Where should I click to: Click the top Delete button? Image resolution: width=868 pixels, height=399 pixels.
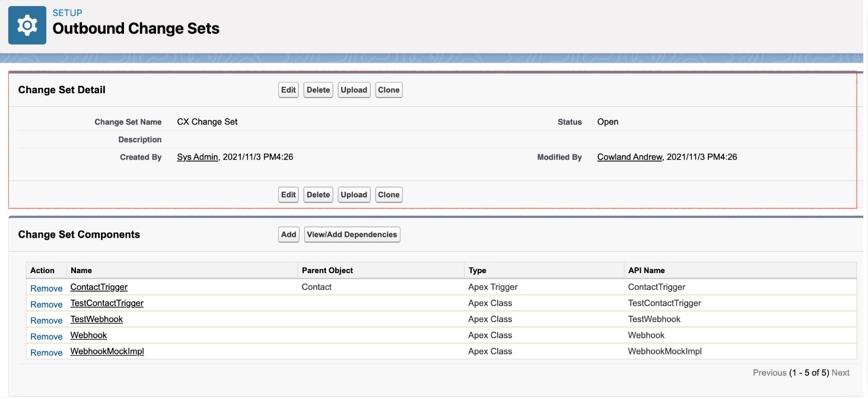(x=318, y=90)
